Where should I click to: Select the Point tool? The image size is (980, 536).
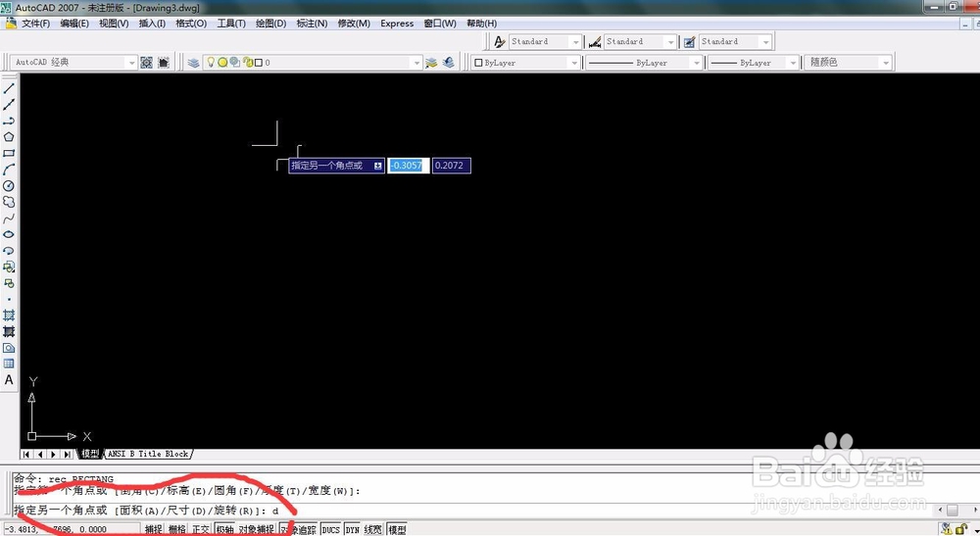9,299
